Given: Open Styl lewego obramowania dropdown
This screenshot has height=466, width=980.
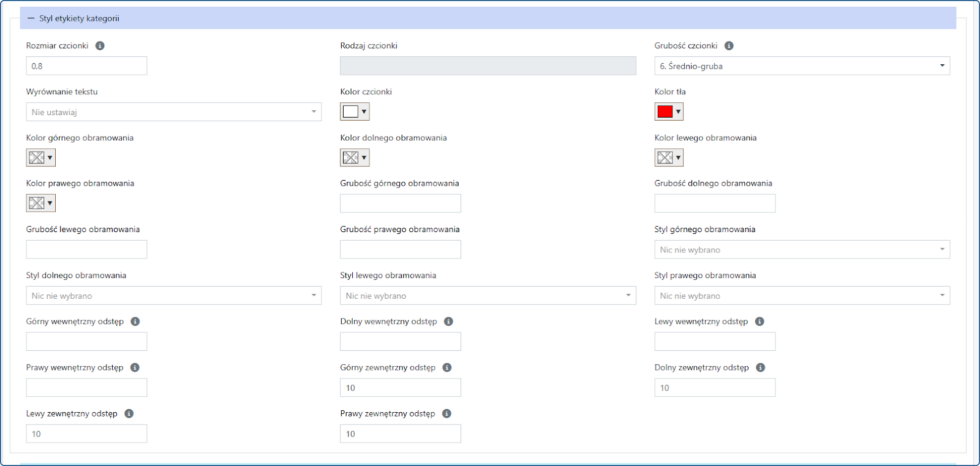Looking at the screenshot, I should click(488, 296).
